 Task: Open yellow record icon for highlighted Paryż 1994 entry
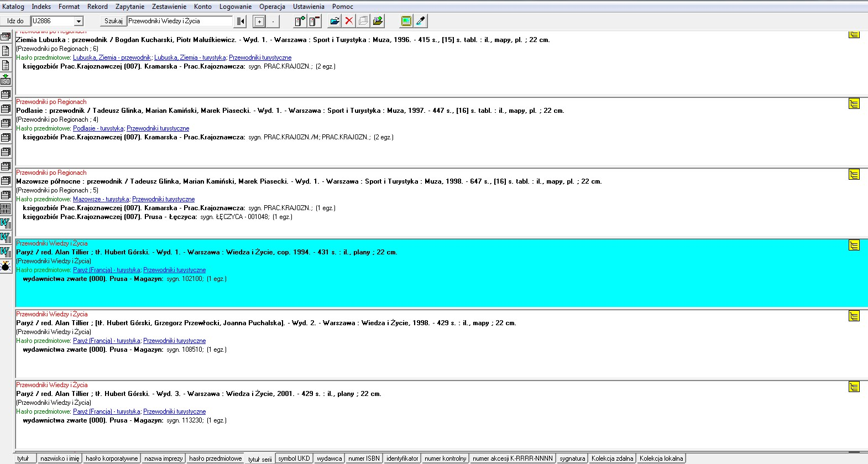pos(854,245)
